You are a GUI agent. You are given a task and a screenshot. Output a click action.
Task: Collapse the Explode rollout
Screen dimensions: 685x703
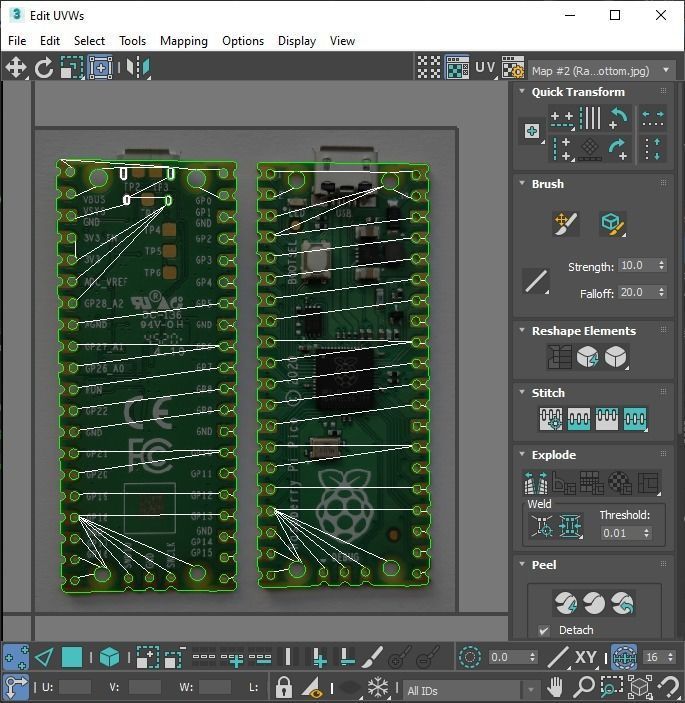point(522,454)
